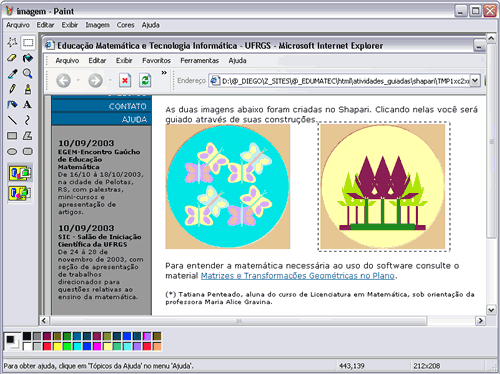
Task: Click the butterflies Shapari image
Action: point(228,186)
